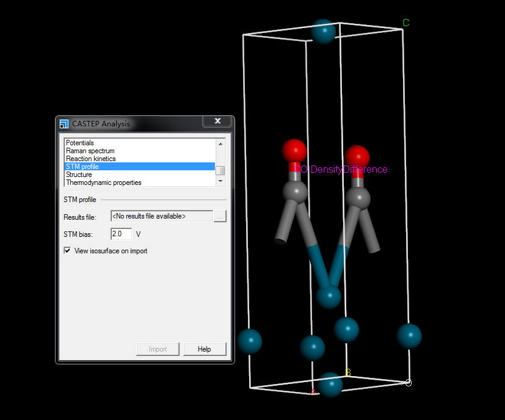Select Structure in the analysis list

click(140, 175)
